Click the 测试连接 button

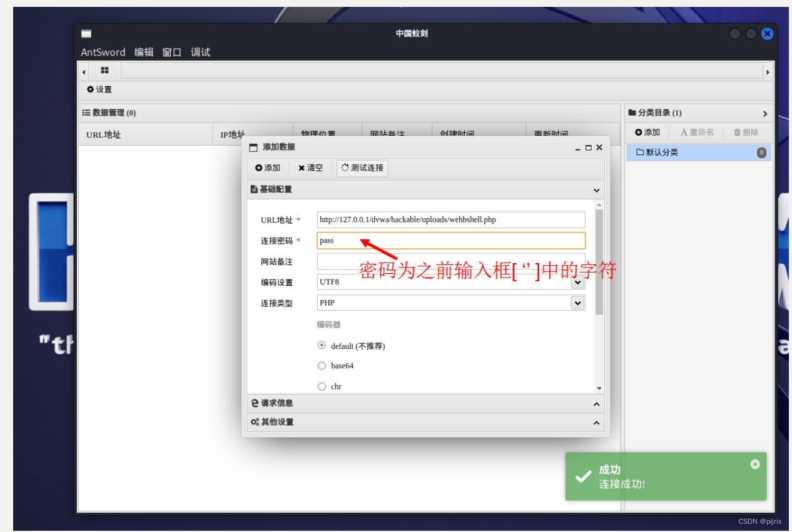[x=362, y=168]
